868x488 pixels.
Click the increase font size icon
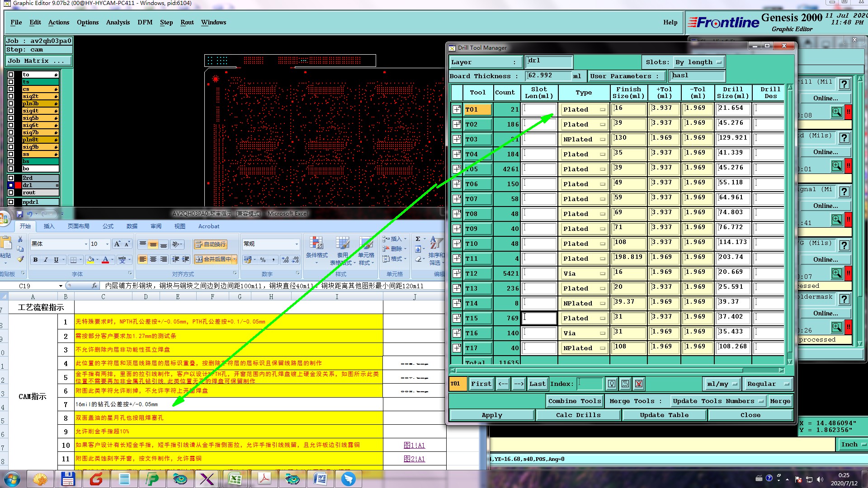point(117,244)
